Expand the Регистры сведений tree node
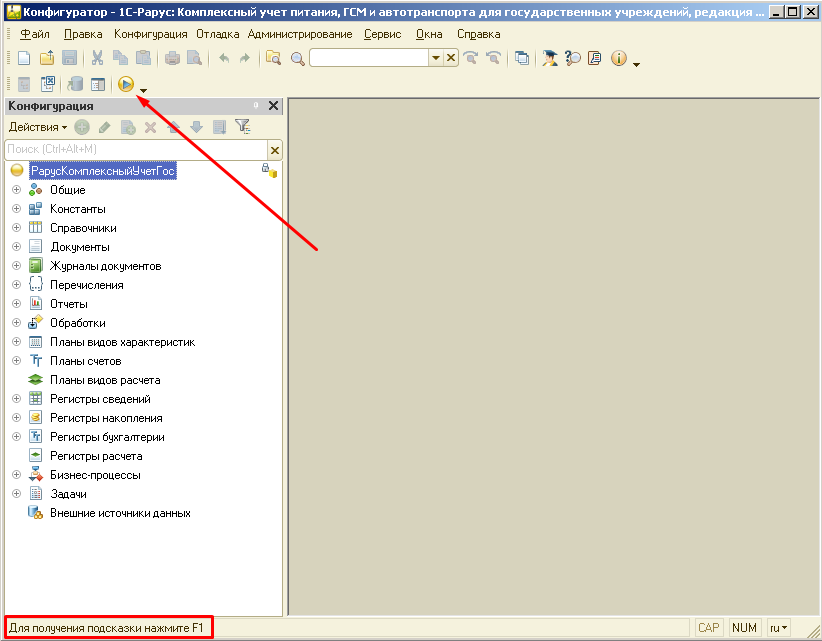The width and height of the screenshot is (822, 641). pos(16,398)
